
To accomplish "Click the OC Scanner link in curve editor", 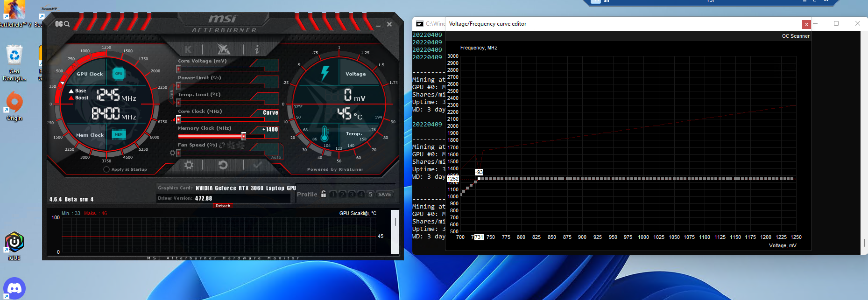I will (x=796, y=36).
